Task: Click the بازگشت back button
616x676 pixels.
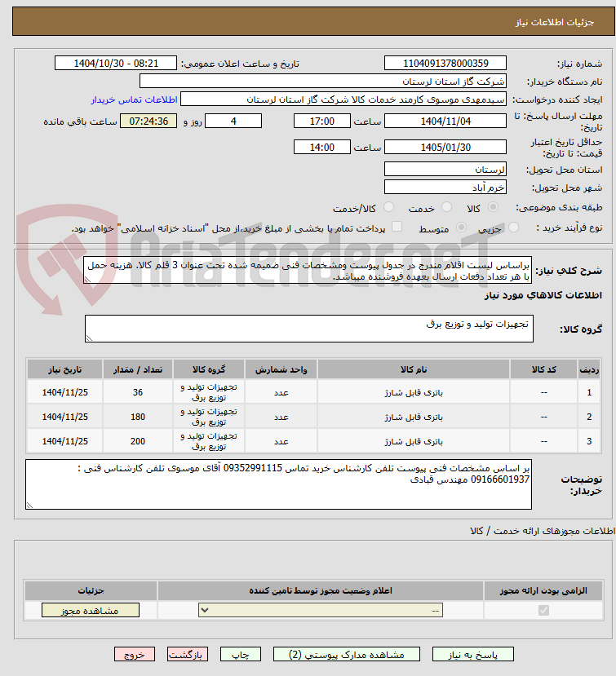Action: [x=187, y=655]
